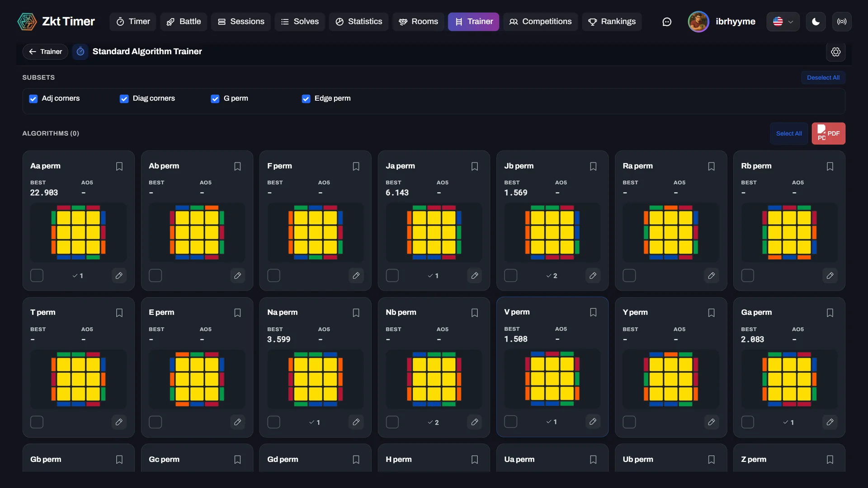The image size is (868, 488).
Task: Select the Y perm card checkbox
Action: coord(629,422)
